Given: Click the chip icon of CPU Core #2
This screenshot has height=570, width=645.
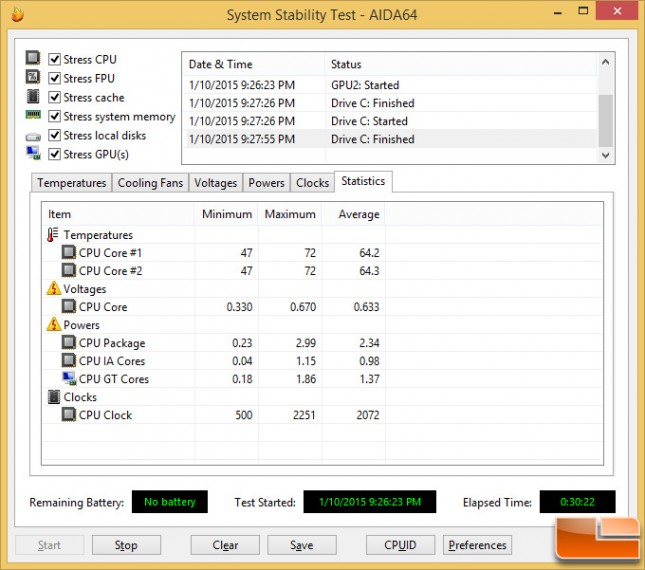Looking at the screenshot, I should pos(69,271).
